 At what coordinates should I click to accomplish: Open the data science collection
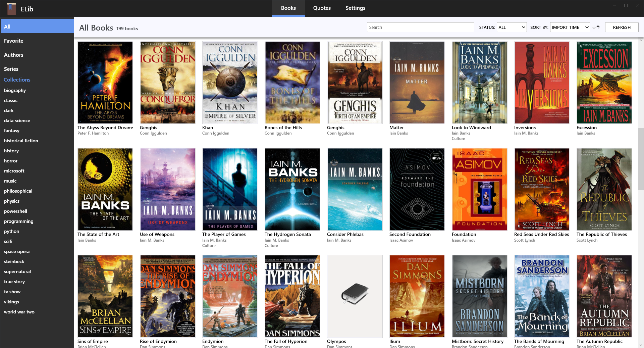17,120
